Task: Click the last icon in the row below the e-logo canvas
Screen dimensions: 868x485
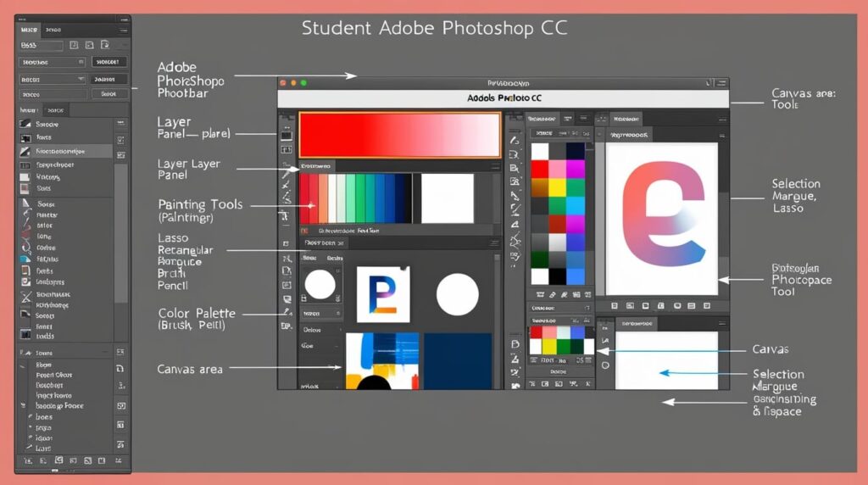Action: point(706,305)
